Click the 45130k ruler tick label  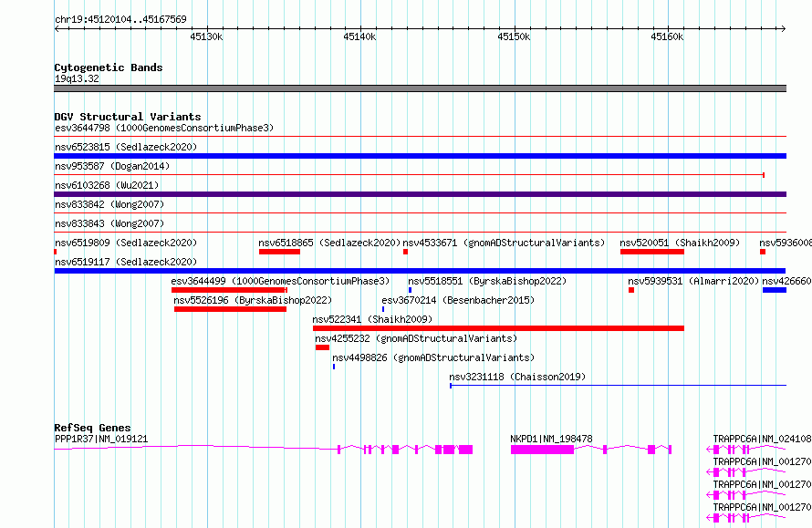(x=206, y=36)
